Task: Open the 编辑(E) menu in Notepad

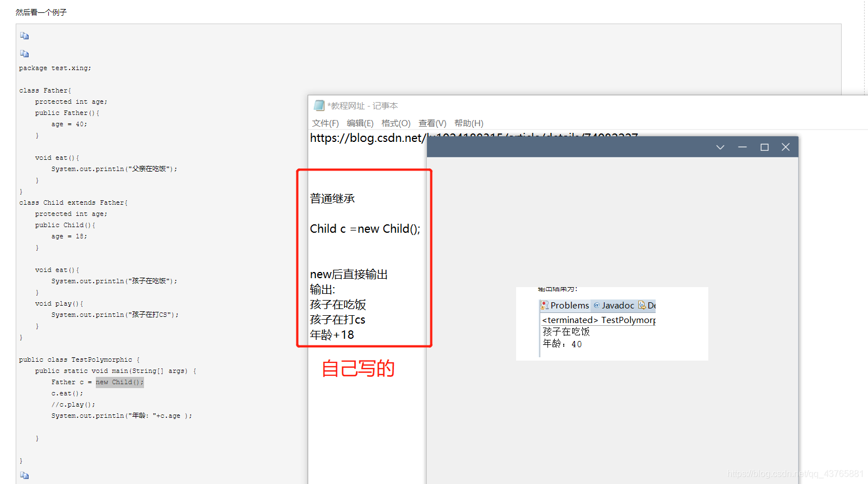Action: point(360,123)
